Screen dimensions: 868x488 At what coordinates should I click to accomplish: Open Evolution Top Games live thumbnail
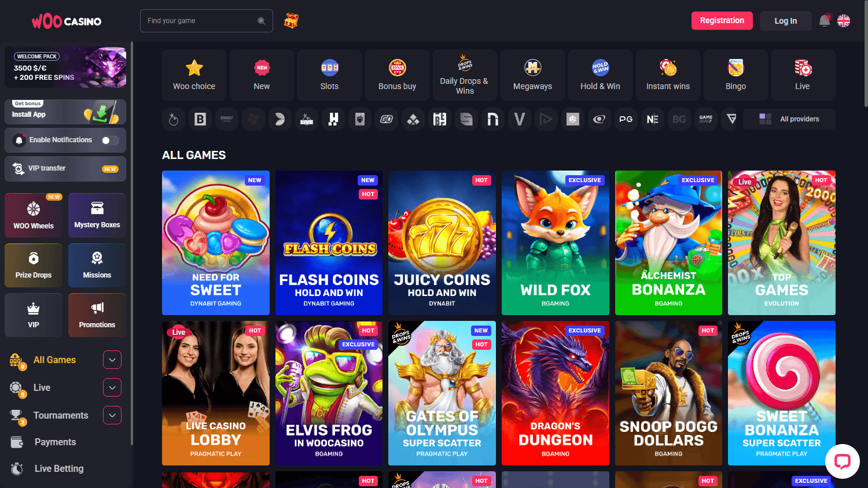[x=782, y=243]
